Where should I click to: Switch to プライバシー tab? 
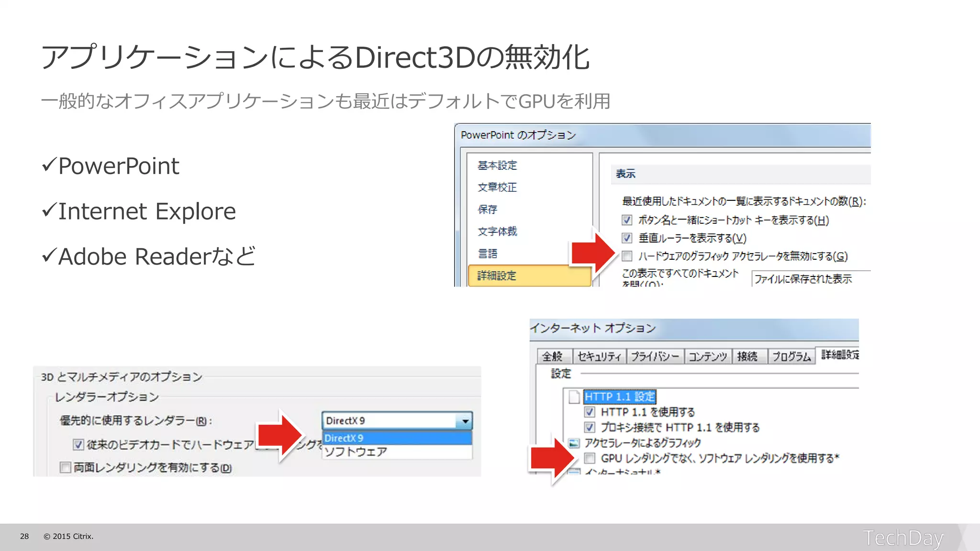(655, 356)
